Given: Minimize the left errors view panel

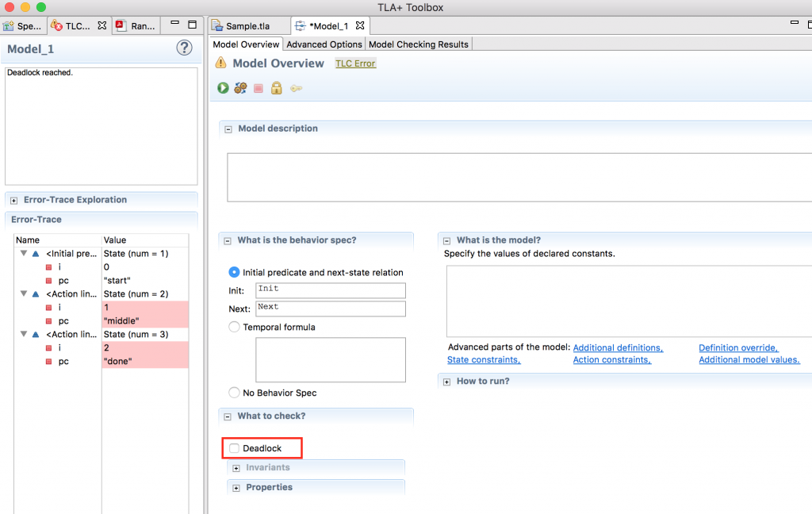Looking at the screenshot, I should (175, 23).
